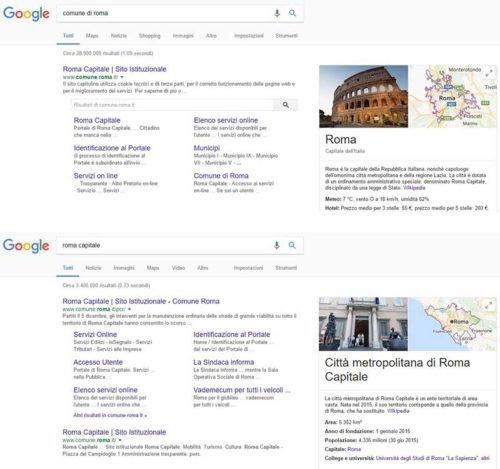Open the Rome map thumbnail in the Roma panel
This screenshot has height=469, width=500.
pyautogui.click(x=453, y=96)
